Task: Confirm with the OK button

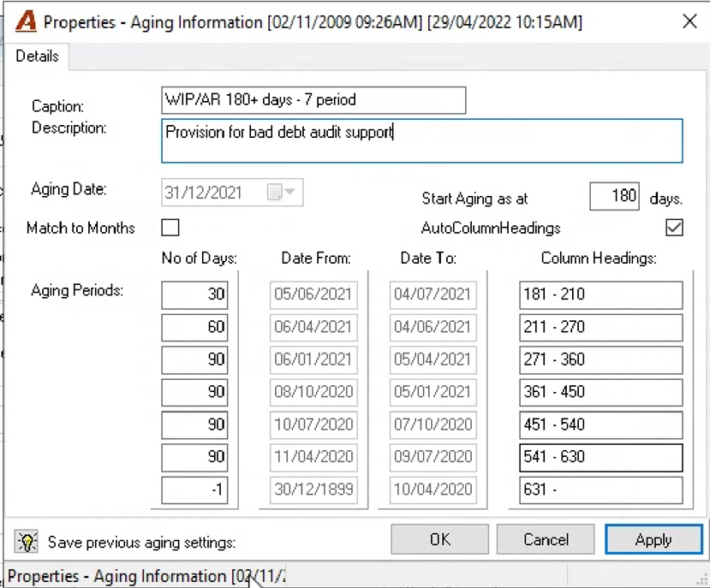Action: click(439, 539)
